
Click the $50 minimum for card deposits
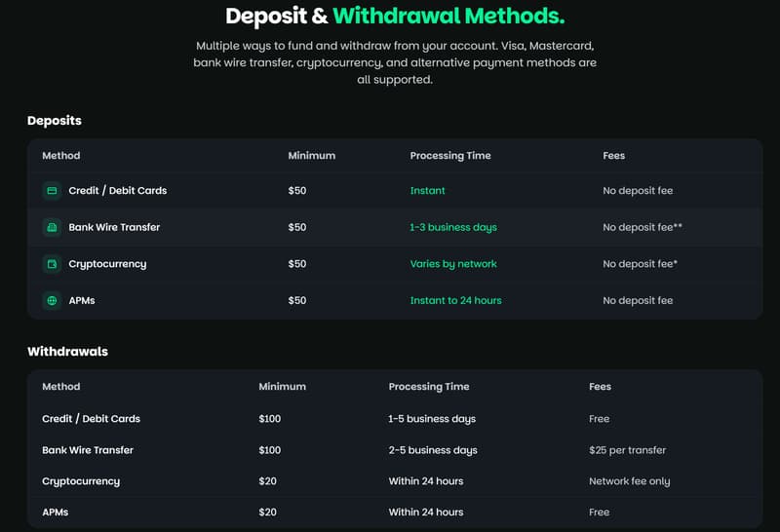[297, 190]
